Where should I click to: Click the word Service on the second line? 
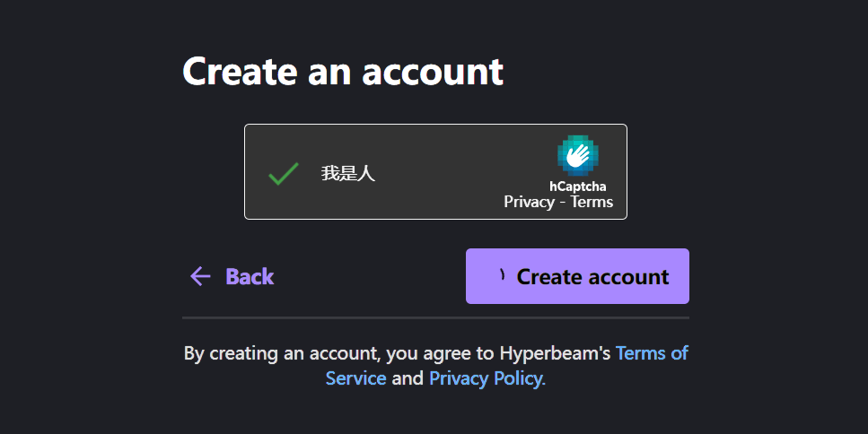click(356, 378)
